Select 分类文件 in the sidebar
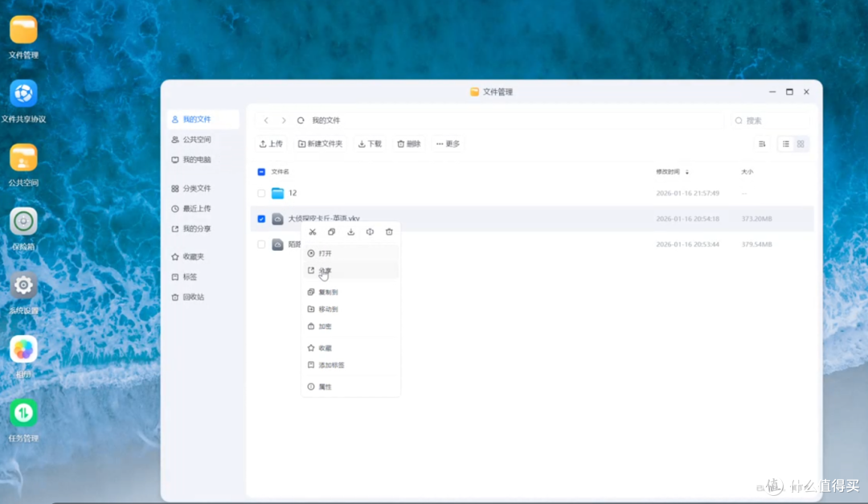 (203, 189)
